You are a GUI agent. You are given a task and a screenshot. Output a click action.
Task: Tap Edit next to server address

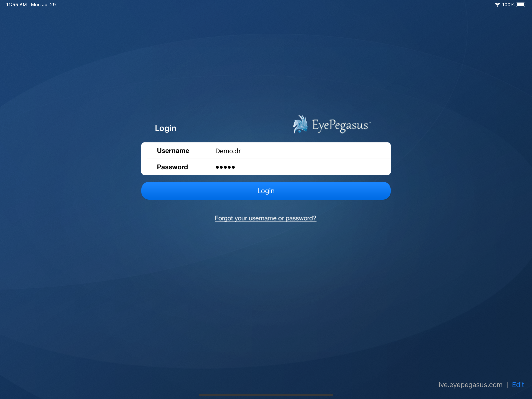pos(518,385)
